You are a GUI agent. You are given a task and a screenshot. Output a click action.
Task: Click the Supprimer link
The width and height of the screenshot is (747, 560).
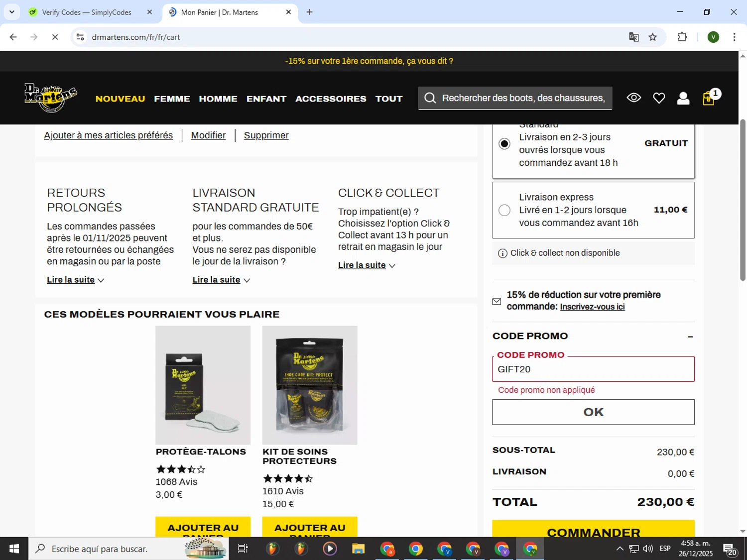(266, 135)
